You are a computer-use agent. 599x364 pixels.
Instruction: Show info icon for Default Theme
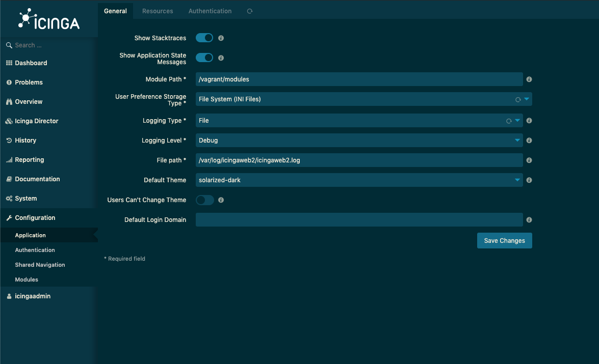click(x=529, y=180)
